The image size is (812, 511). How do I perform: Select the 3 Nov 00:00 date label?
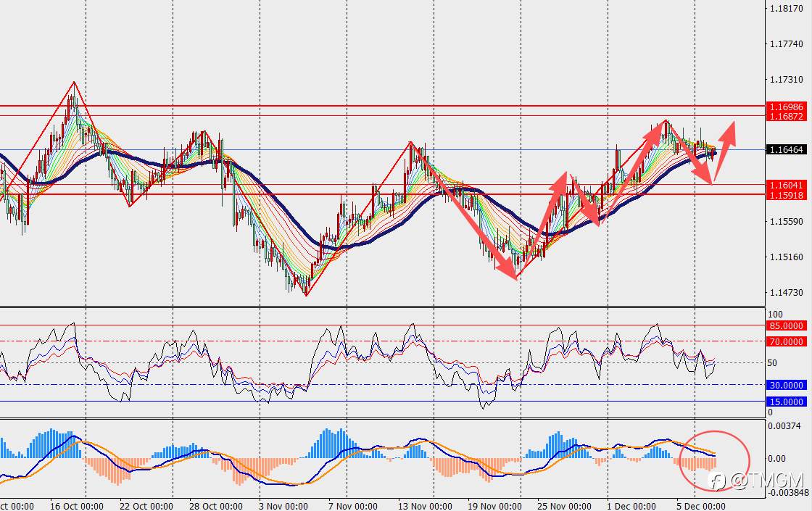(283, 506)
